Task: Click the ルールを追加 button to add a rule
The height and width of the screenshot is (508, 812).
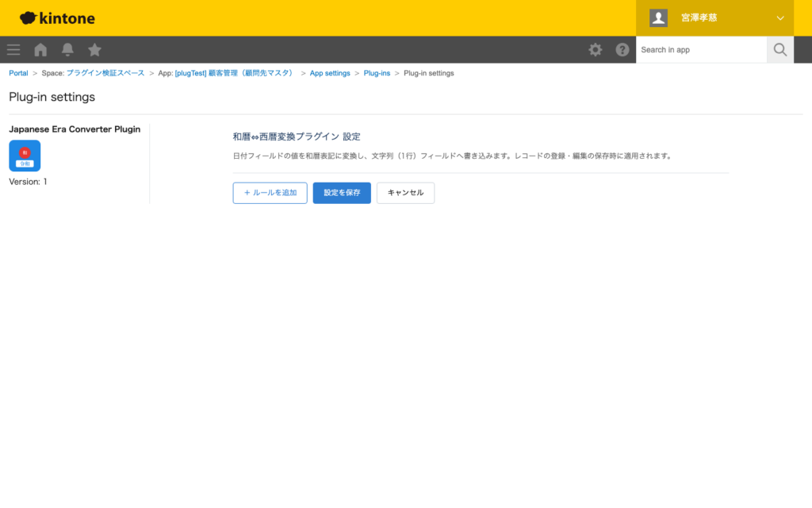Action: point(270,193)
